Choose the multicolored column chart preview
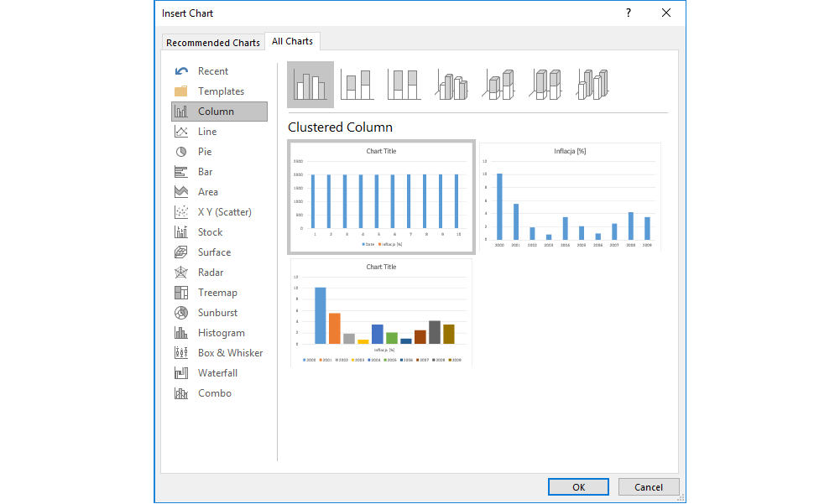 (x=381, y=313)
